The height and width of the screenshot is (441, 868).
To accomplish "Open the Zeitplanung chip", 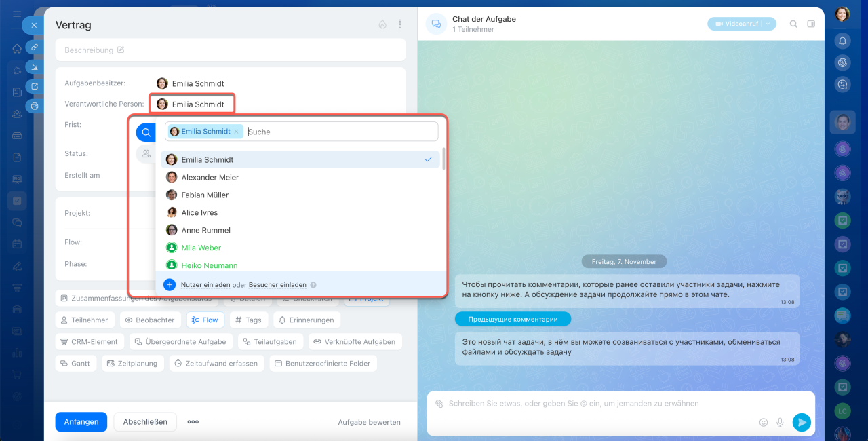I will [x=132, y=363].
